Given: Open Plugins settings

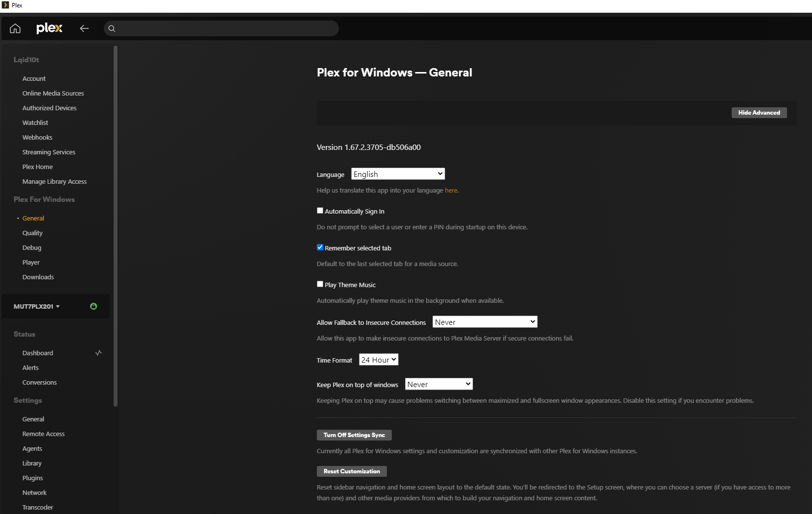Looking at the screenshot, I should pyautogui.click(x=33, y=478).
